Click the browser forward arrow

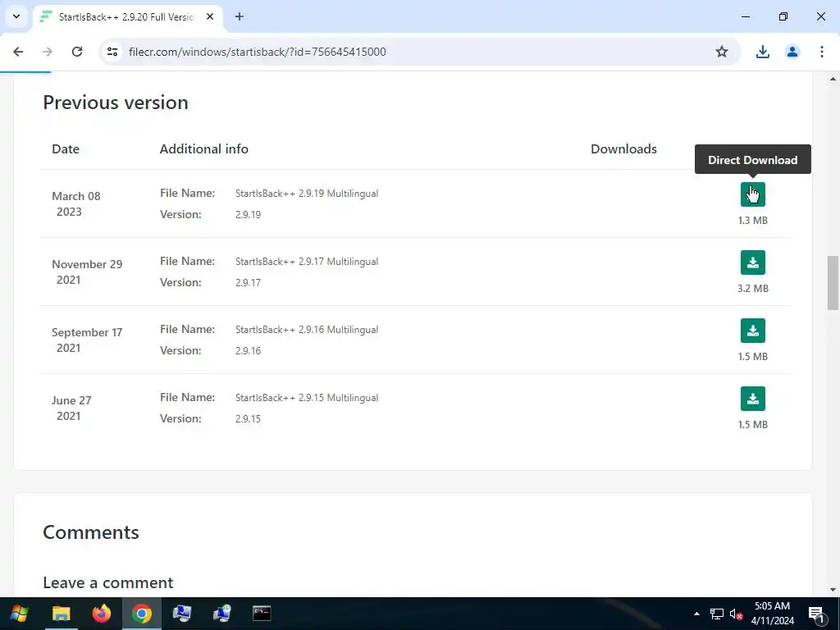tap(48, 52)
